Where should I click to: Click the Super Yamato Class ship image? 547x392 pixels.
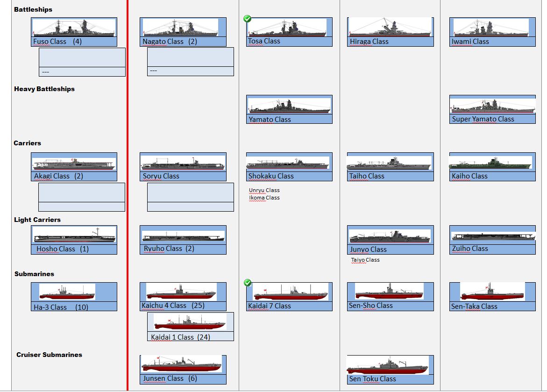492,106
